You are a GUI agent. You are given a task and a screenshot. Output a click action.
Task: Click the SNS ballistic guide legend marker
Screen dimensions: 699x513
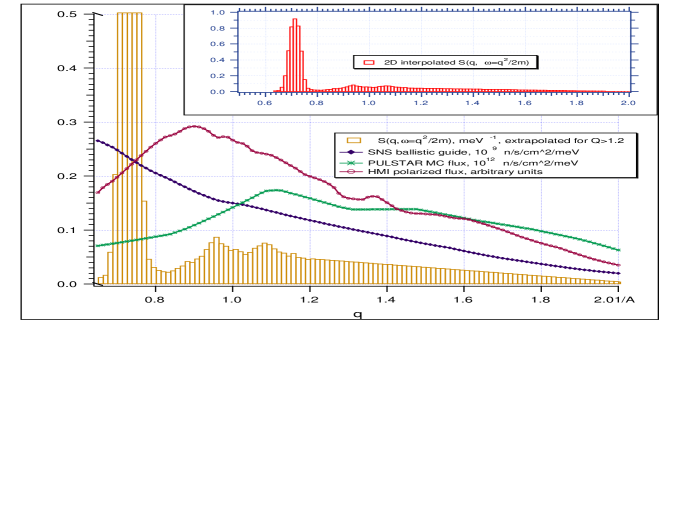(350, 152)
